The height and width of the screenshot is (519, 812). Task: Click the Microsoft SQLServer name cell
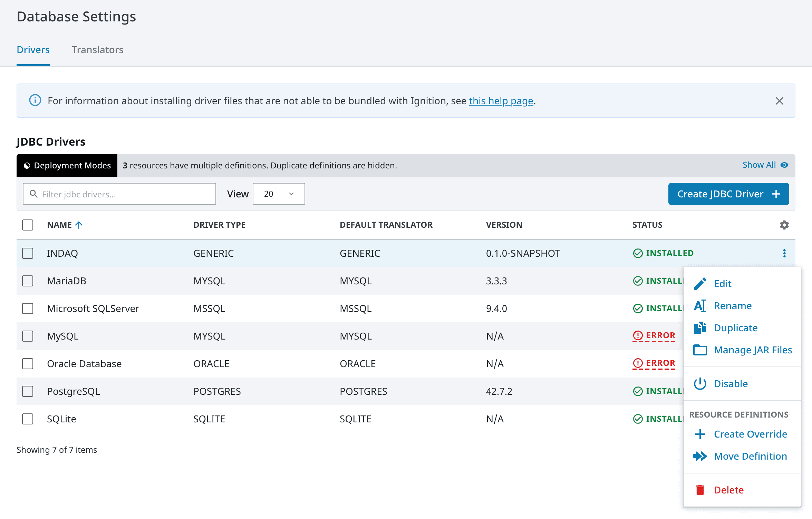[x=93, y=309]
